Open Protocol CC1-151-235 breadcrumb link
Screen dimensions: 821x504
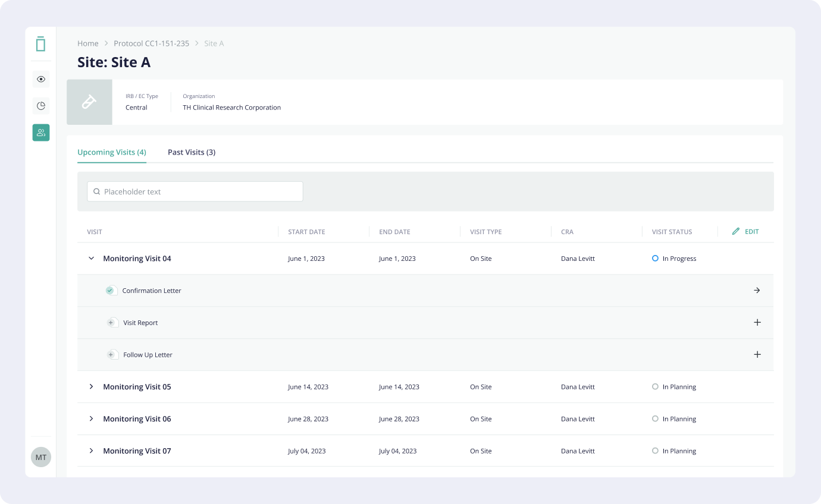[151, 43]
